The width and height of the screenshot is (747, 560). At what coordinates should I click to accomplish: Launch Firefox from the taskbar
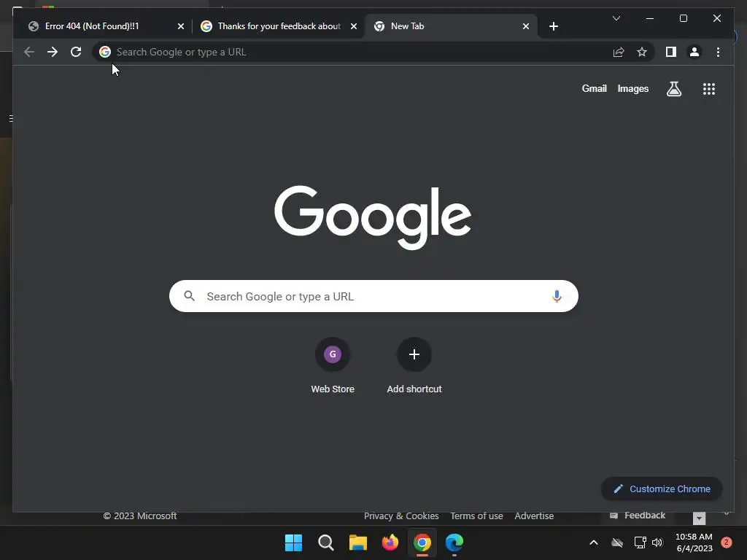pyautogui.click(x=390, y=542)
